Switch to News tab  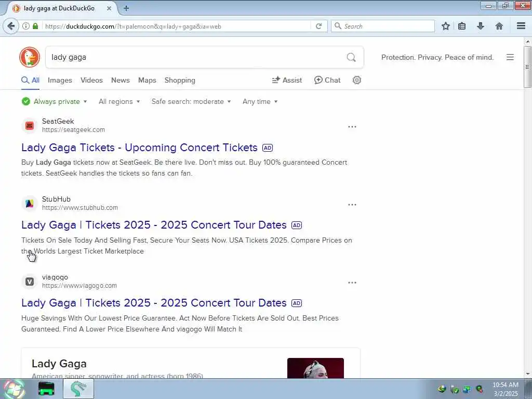pyautogui.click(x=121, y=81)
